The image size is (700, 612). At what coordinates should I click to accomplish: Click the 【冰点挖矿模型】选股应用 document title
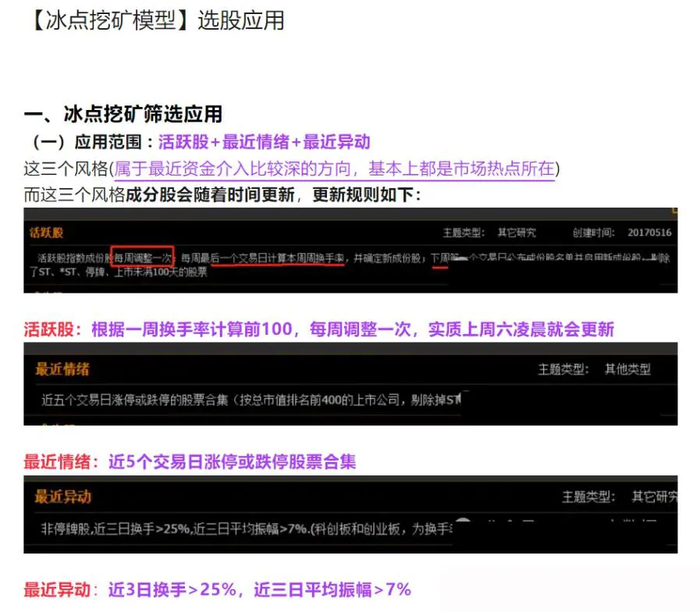pyautogui.click(x=154, y=21)
